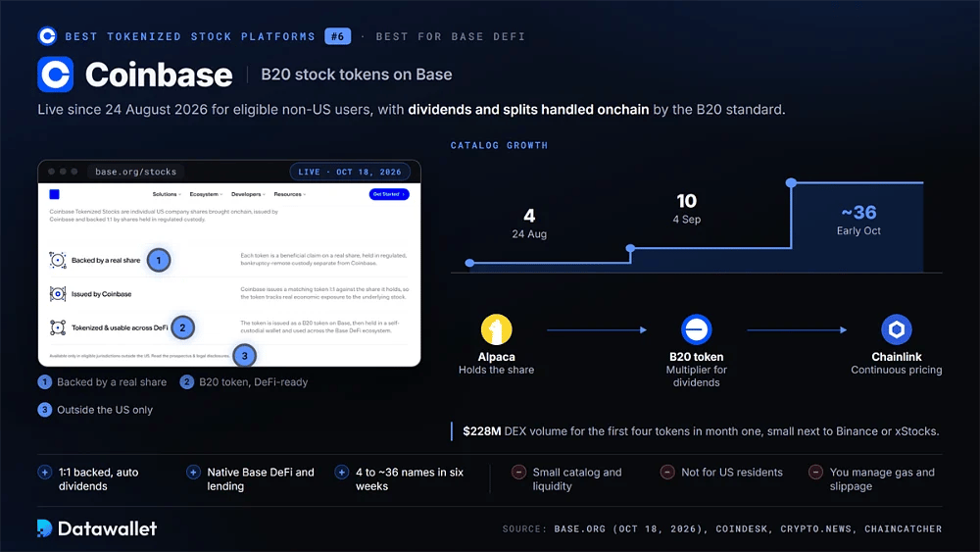
Task: Click minus icon beside Not for US residents
Action: point(666,472)
